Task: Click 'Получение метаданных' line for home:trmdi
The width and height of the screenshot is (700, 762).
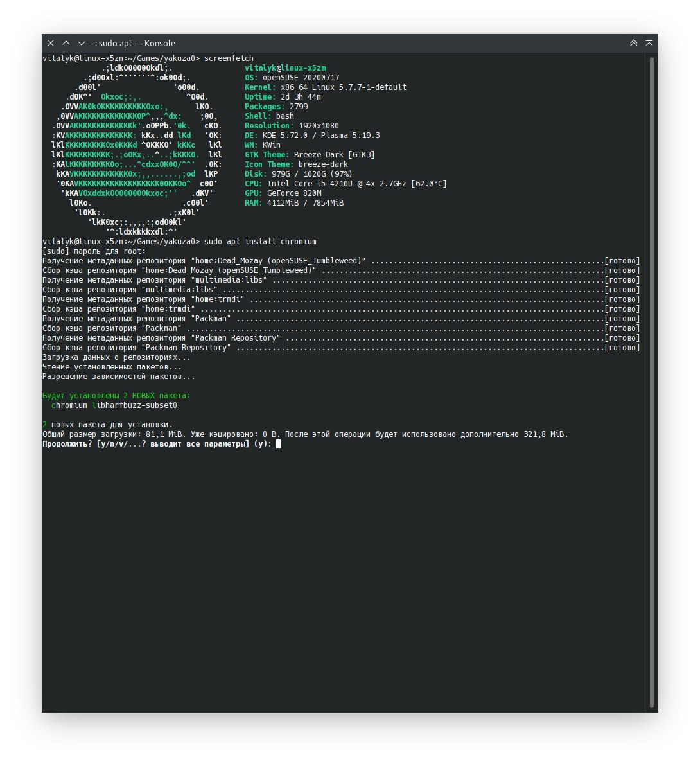Action: [341, 299]
